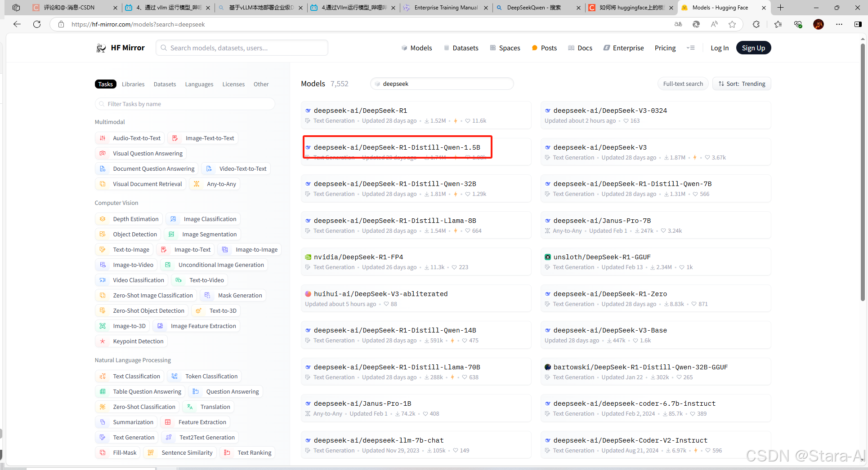The height and width of the screenshot is (470, 868).
Task: Open unsloth/DeepSeek-R1-GGUF model card
Action: point(656,262)
